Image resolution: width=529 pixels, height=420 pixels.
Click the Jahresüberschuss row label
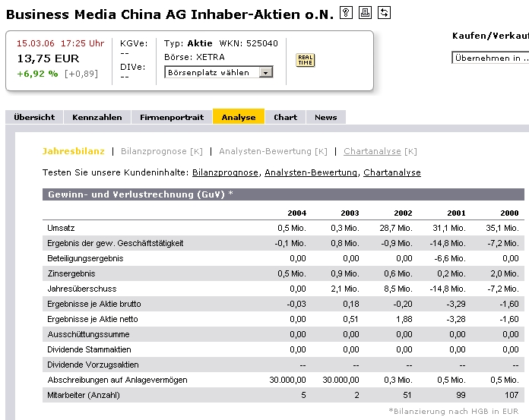pos(82,289)
